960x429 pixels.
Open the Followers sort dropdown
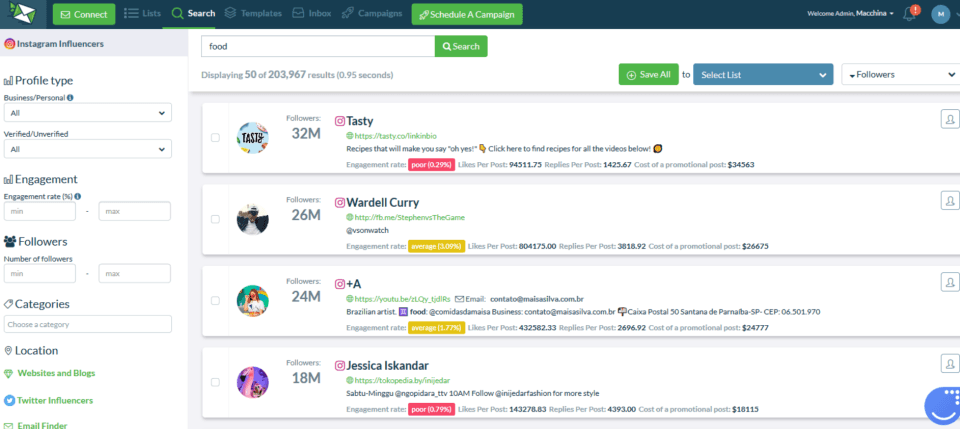(899, 75)
